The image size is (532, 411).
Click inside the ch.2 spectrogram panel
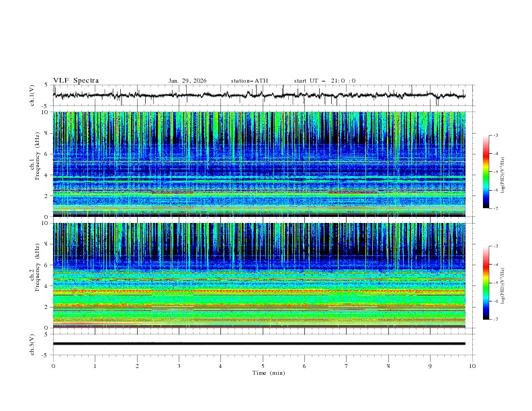[259, 275]
